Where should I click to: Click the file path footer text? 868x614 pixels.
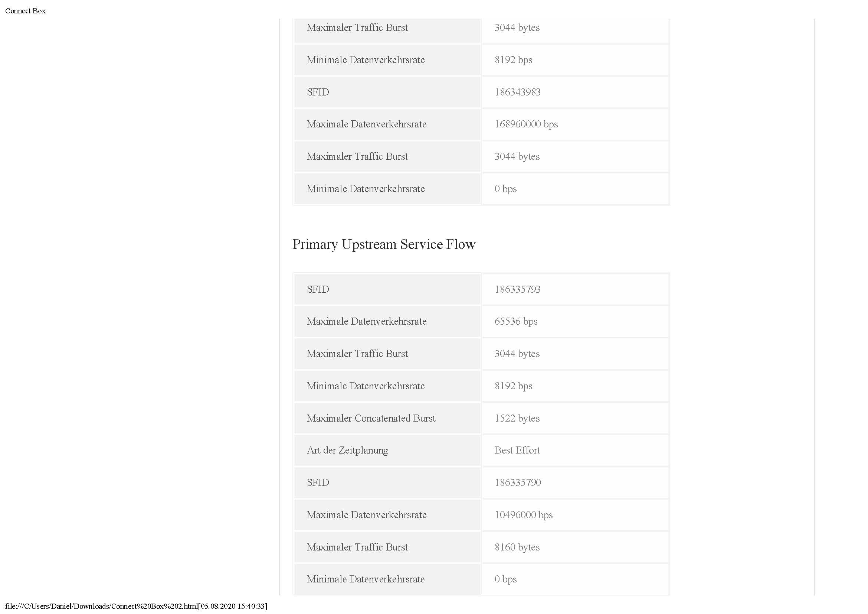tap(136, 607)
